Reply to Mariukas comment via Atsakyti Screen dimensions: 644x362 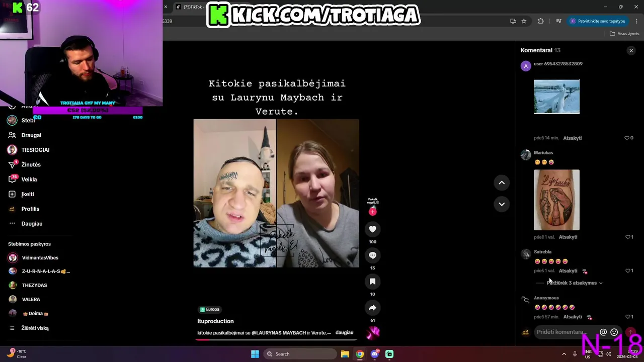click(568, 237)
